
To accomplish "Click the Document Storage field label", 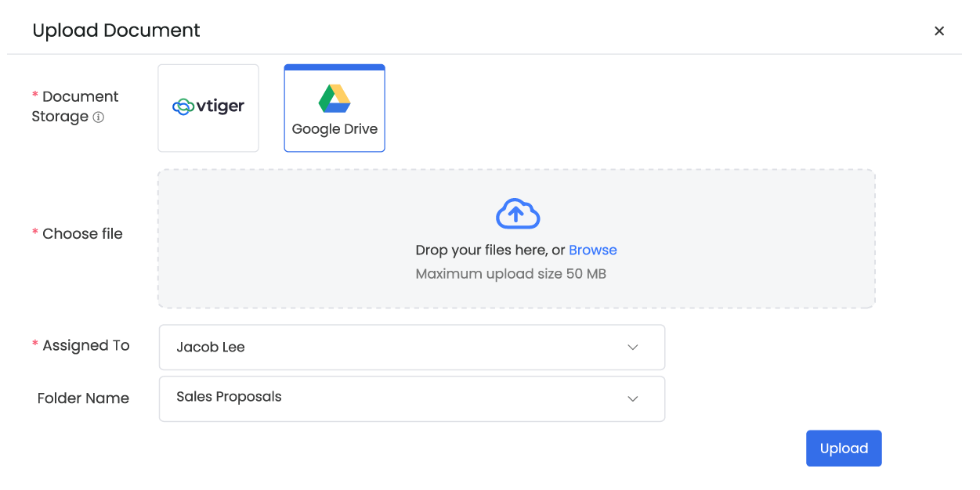I will pyautogui.click(x=74, y=106).
